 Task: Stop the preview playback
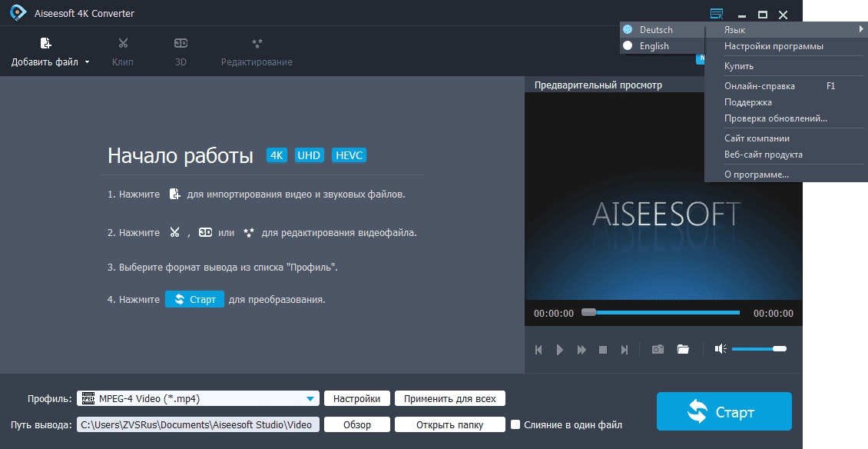coord(603,350)
